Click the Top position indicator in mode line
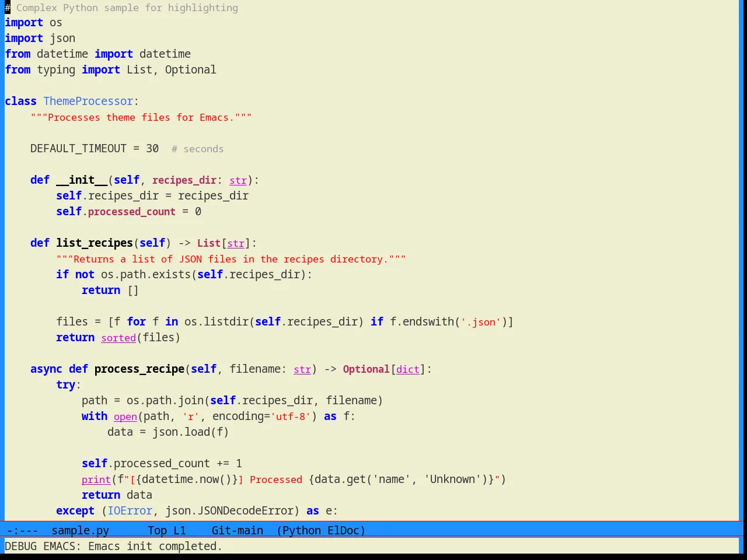Image resolution: width=747 pixels, height=560 pixels. 157,530
